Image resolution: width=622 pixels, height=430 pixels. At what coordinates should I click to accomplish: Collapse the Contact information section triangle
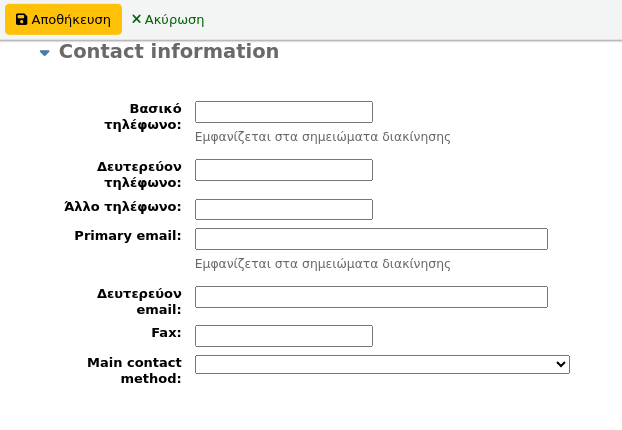pyautogui.click(x=44, y=53)
